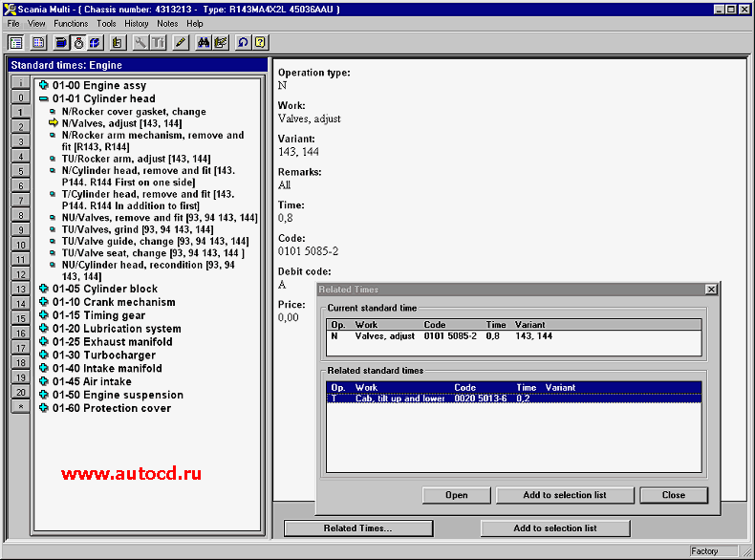The image size is (755, 560).
Task: Click the asterisk side index button
Action: click(21, 407)
